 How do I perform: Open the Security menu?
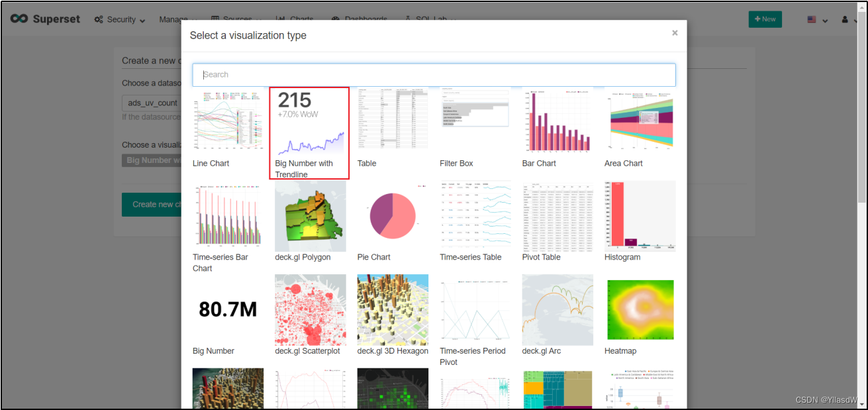pos(119,19)
